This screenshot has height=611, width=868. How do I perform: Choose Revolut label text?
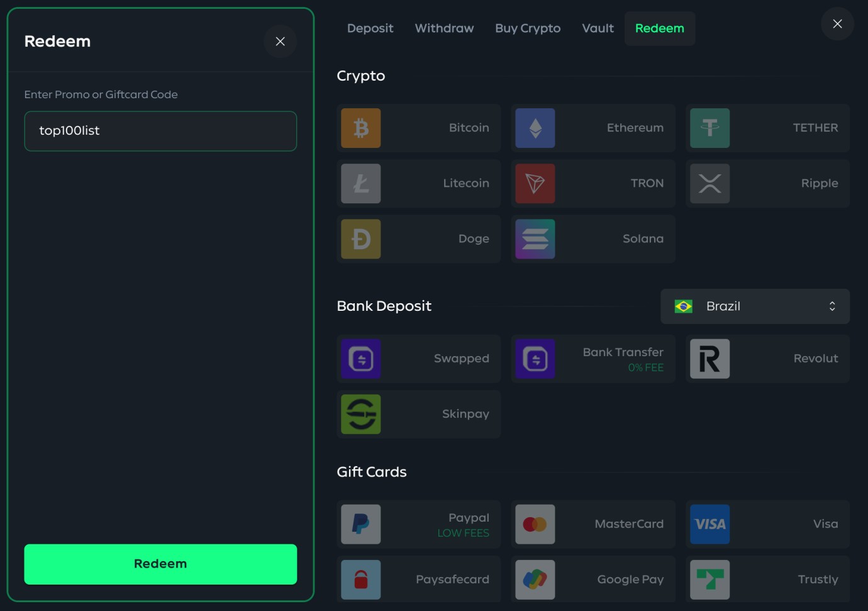816,358
